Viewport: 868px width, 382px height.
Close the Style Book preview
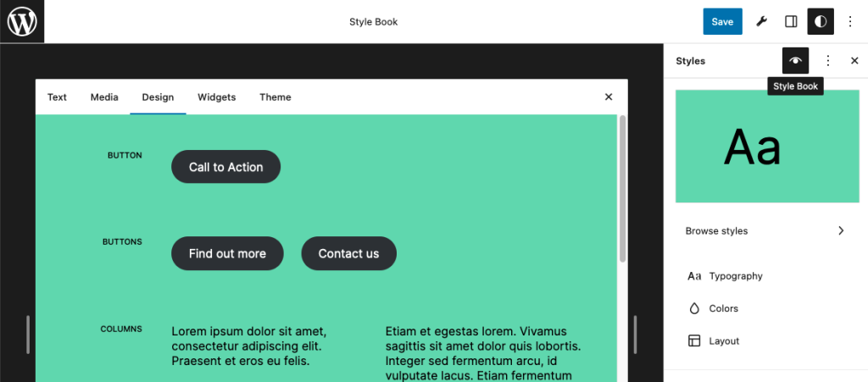pyautogui.click(x=609, y=97)
